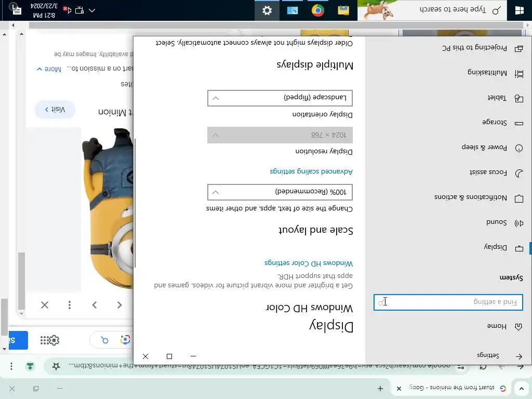Viewport: 532px width, 399px height.
Task: Open the Display resolution 1024 × 768 dropdown
Action: point(280,135)
